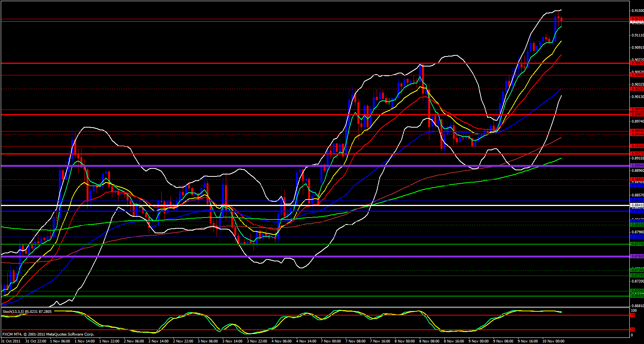Click the 31 Oct 2011 date label

(11, 341)
